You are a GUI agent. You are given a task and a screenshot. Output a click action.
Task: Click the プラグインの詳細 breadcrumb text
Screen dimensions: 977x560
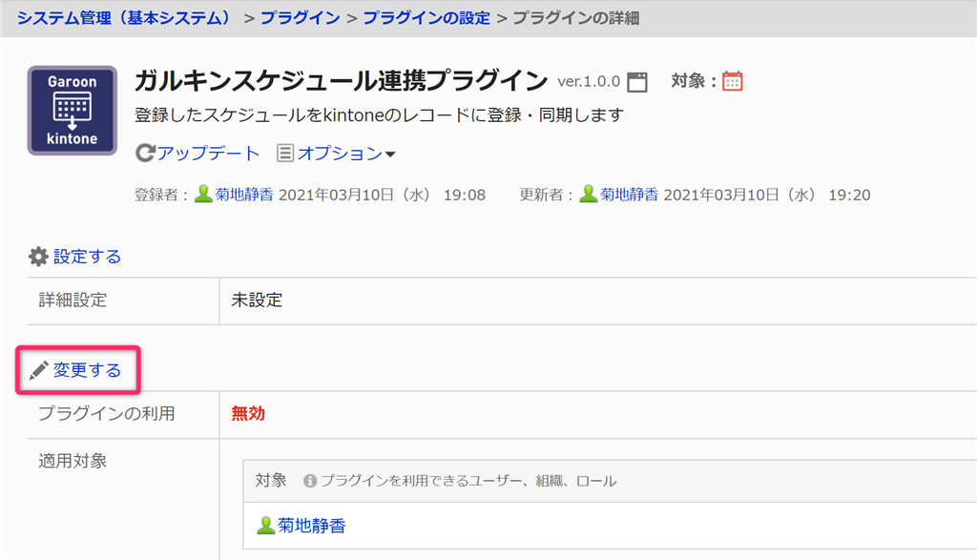point(575,18)
